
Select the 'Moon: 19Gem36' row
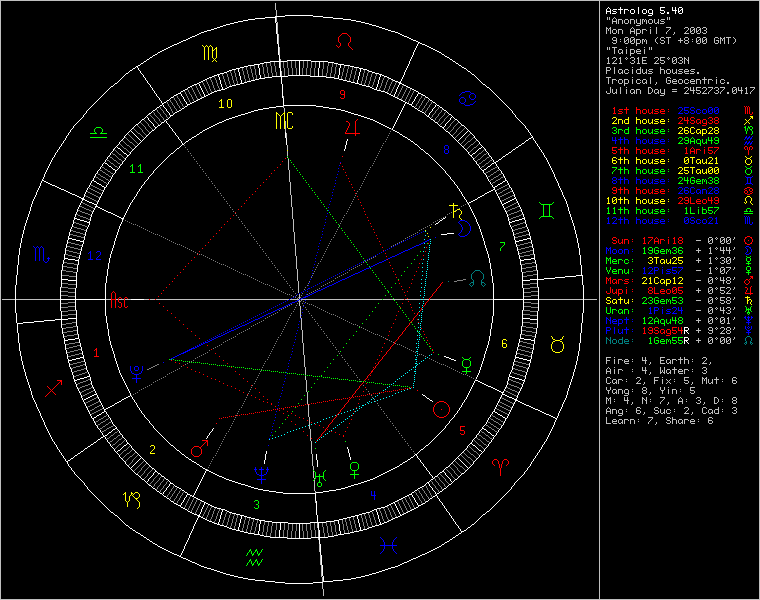coord(680,251)
